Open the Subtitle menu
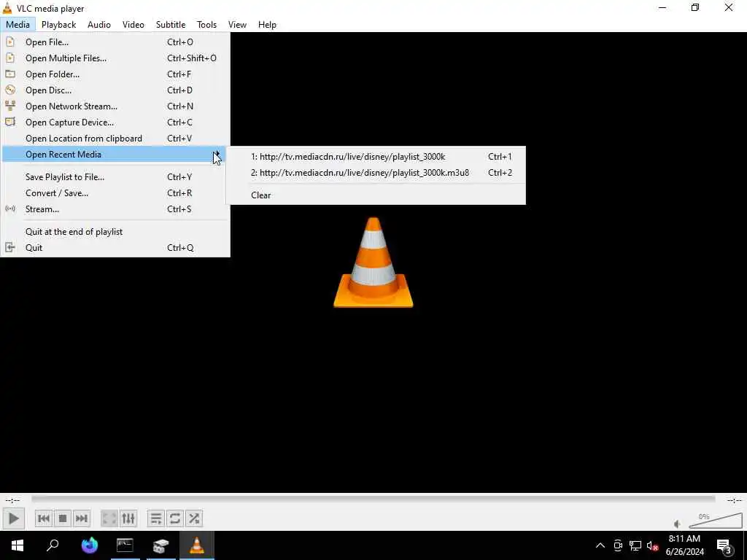The image size is (747, 560). pos(171,24)
